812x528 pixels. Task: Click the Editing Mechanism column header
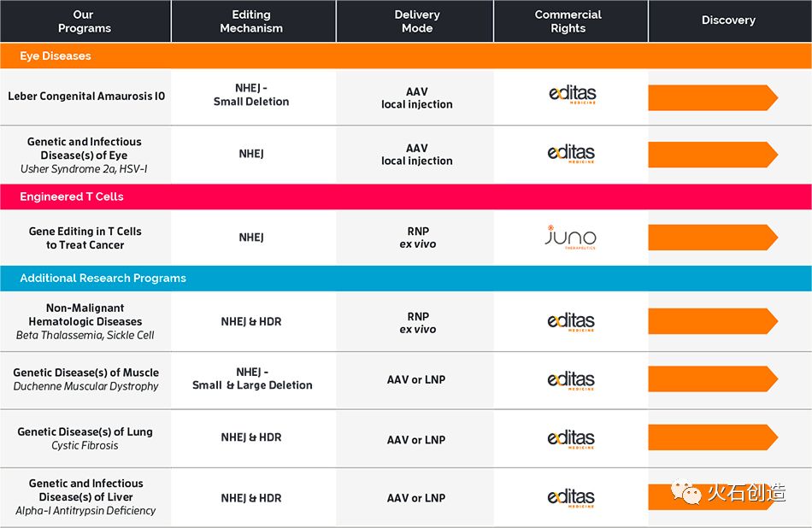click(x=251, y=21)
